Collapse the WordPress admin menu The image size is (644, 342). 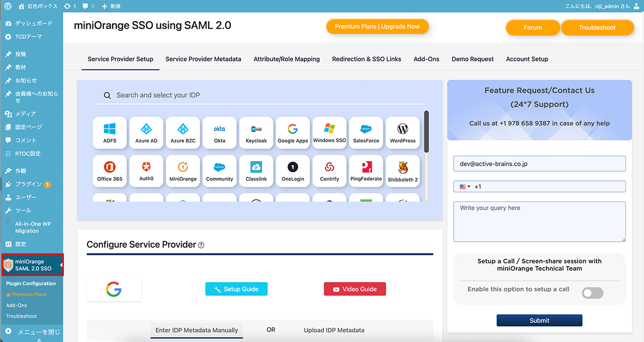[32, 334]
